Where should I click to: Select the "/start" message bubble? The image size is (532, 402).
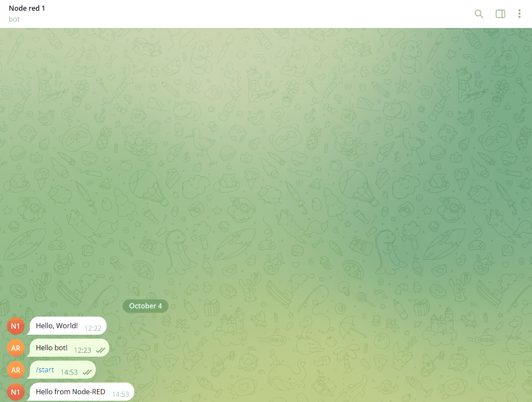44,369
